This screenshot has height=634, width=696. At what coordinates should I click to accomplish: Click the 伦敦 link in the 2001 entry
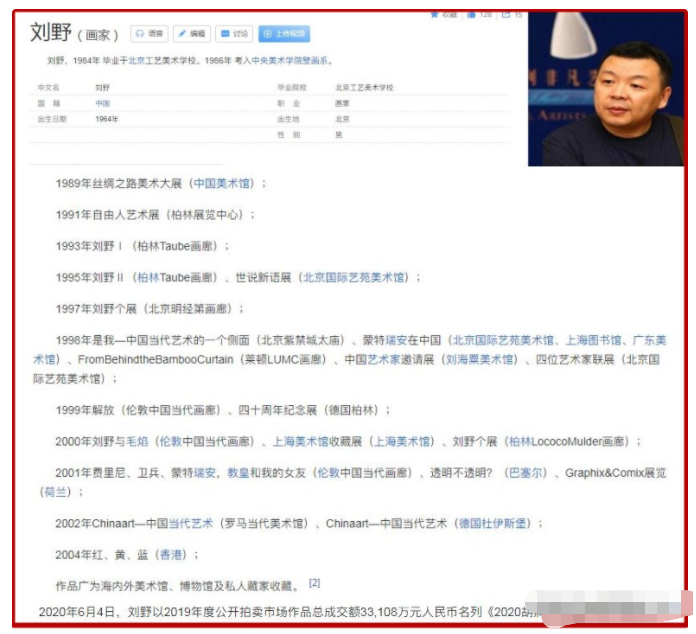329,473
